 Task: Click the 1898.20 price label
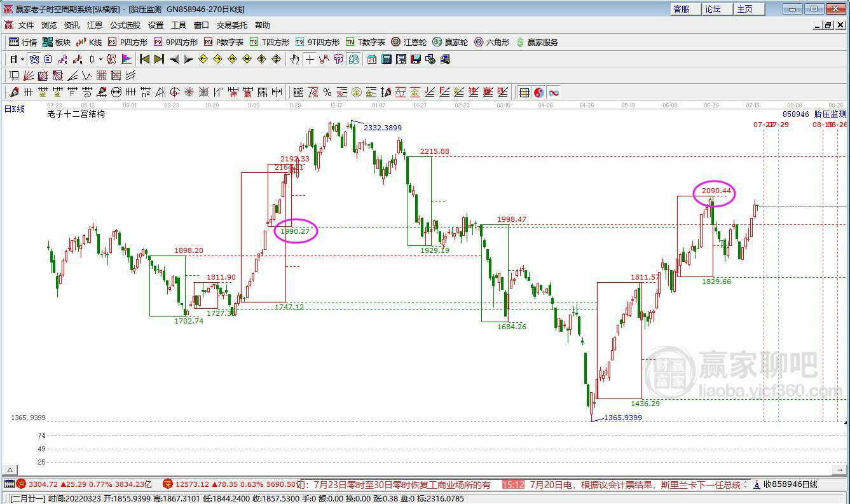[189, 250]
